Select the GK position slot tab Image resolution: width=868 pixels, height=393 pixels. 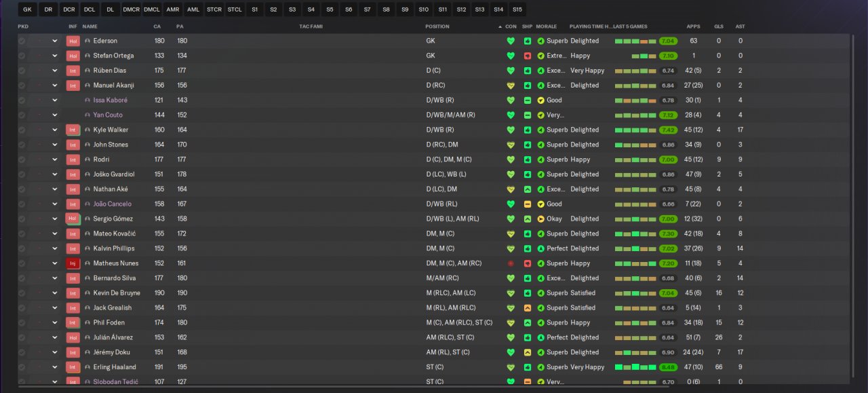click(27, 10)
